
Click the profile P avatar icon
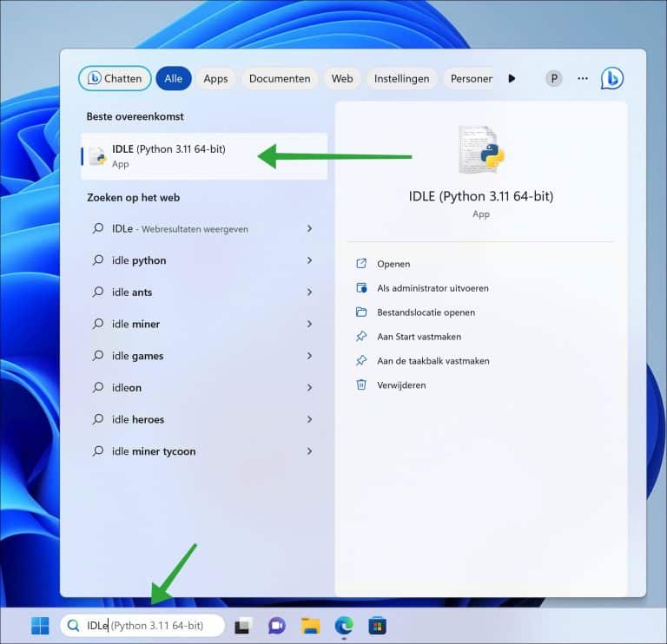[x=554, y=79]
